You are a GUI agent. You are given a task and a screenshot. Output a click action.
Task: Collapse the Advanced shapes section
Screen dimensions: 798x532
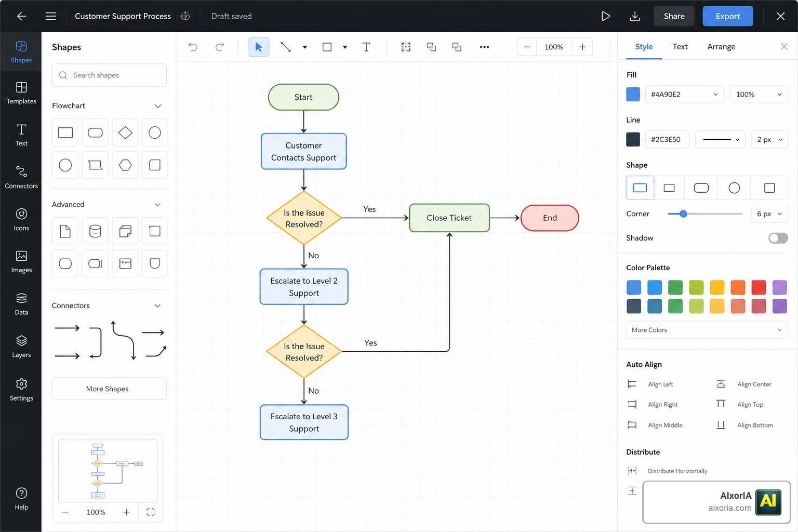point(157,205)
